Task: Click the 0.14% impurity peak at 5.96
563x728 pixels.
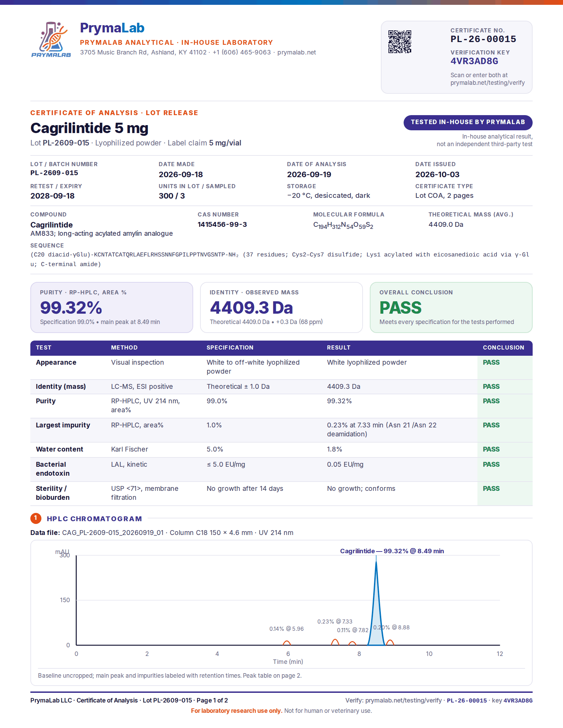Action: [x=287, y=643]
